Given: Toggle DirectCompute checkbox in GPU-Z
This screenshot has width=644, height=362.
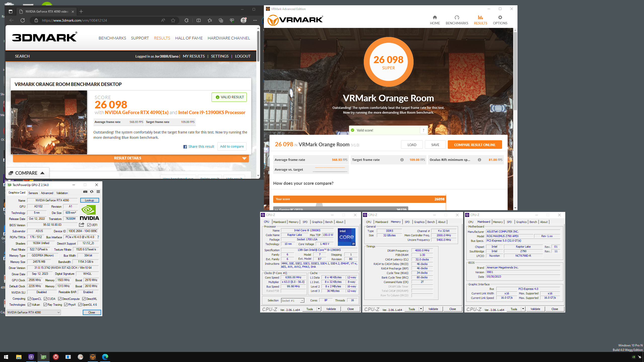Looking at the screenshot, I should pos(60,299).
